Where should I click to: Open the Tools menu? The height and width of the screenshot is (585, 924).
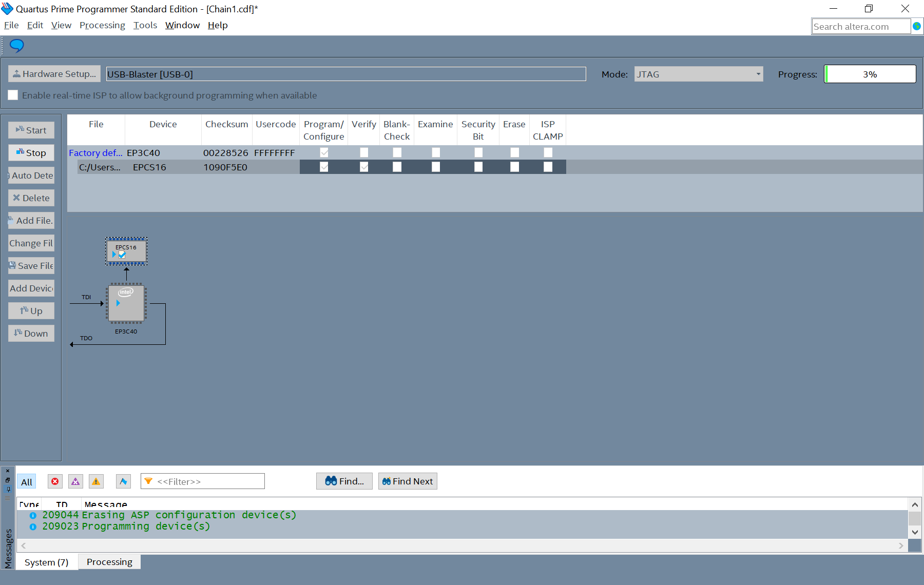(x=145, y=25)
